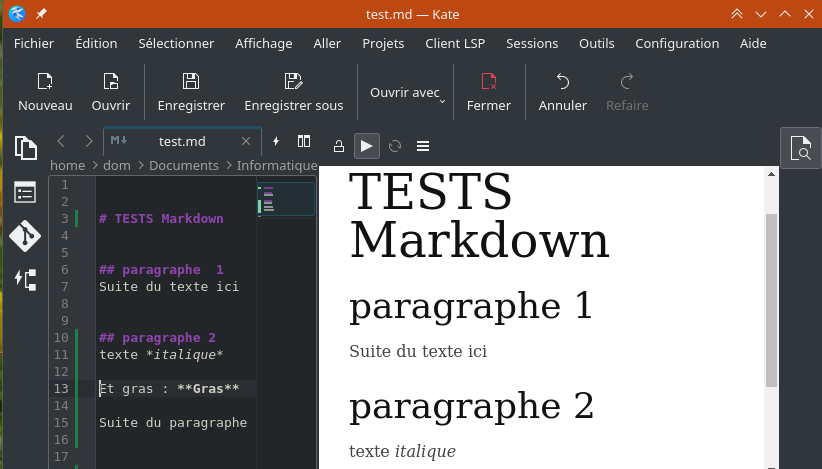The width and height of the screenshot is (822, 469).
Task: Close document with Fermer button
Action: pyautogui.click(x=489, y=93)
